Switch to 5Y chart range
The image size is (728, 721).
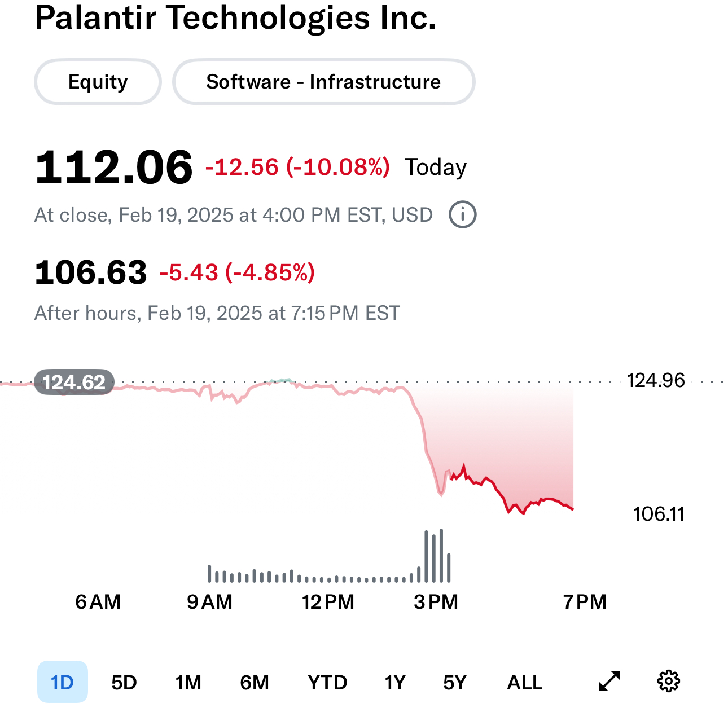pos(455,683)
